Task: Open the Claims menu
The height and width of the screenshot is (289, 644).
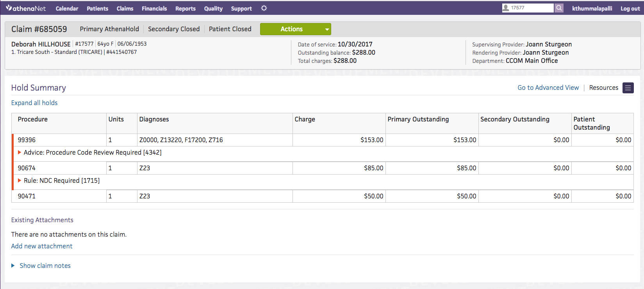Action: point(125,9)
